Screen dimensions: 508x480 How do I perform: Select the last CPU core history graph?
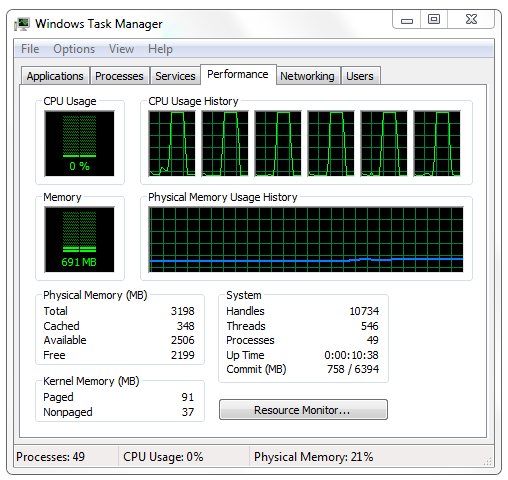(437, 144)
